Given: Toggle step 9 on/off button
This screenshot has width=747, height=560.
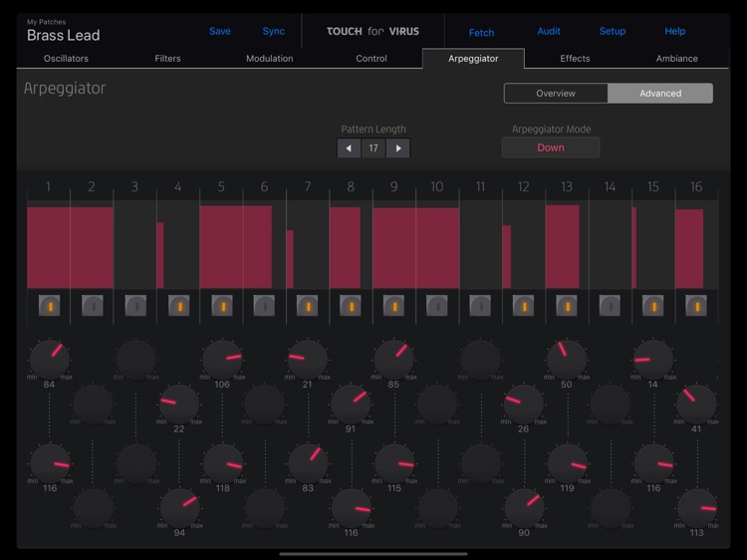Looking at the screenshot, I should tap(393, 306).
